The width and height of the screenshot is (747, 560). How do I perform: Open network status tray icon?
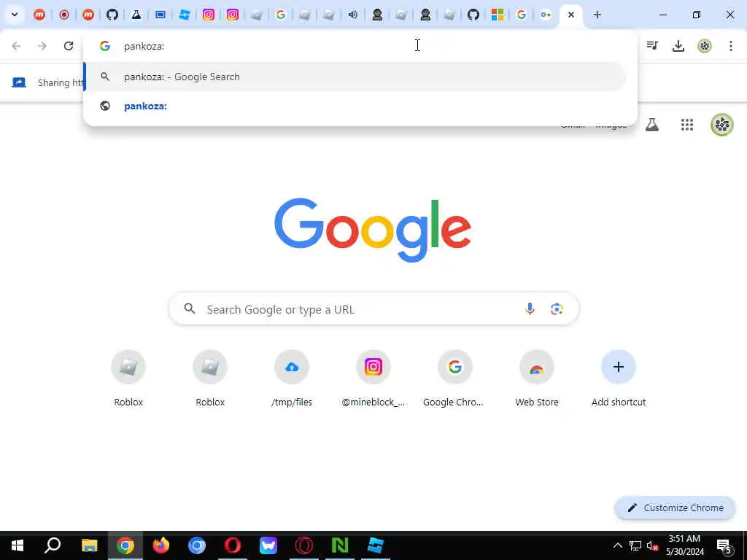tap(635, 545)
